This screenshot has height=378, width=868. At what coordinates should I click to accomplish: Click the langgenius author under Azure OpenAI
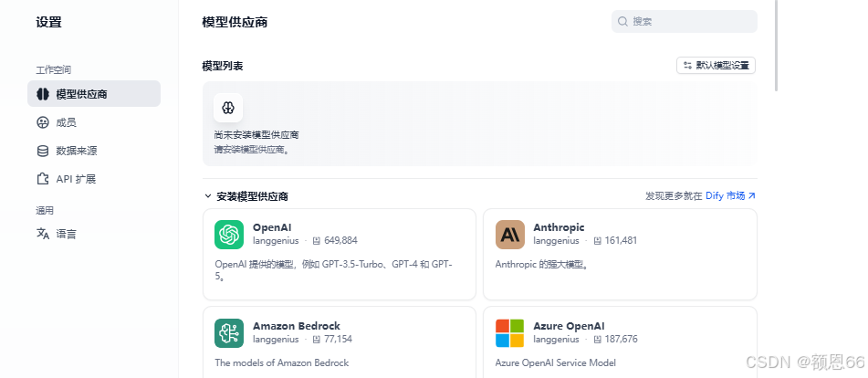[557, 340]
